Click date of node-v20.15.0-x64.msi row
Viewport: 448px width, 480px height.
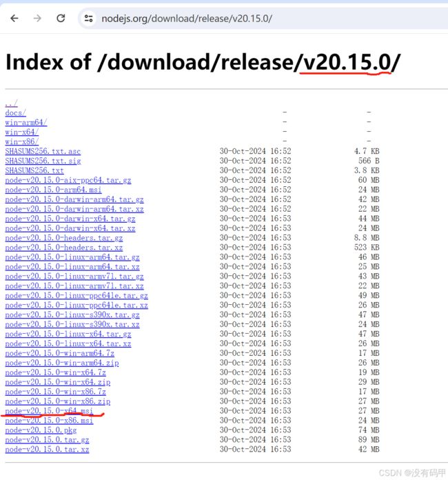tap(255, 411)
